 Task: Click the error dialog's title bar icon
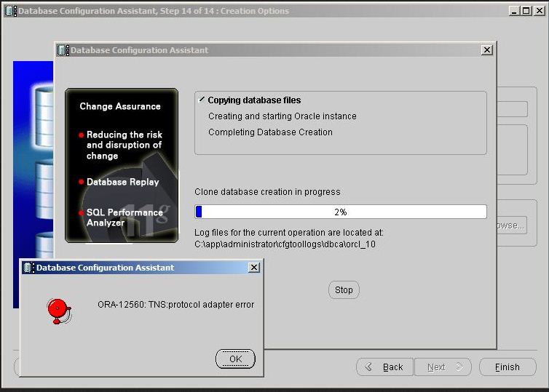28,268
